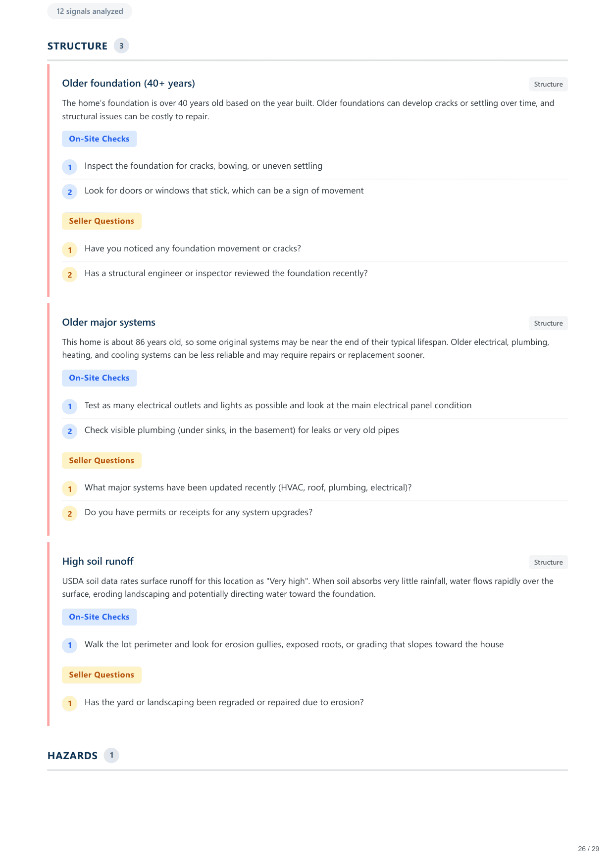
Task: Click the "Older major systems" heading
Action: [109, 323]
